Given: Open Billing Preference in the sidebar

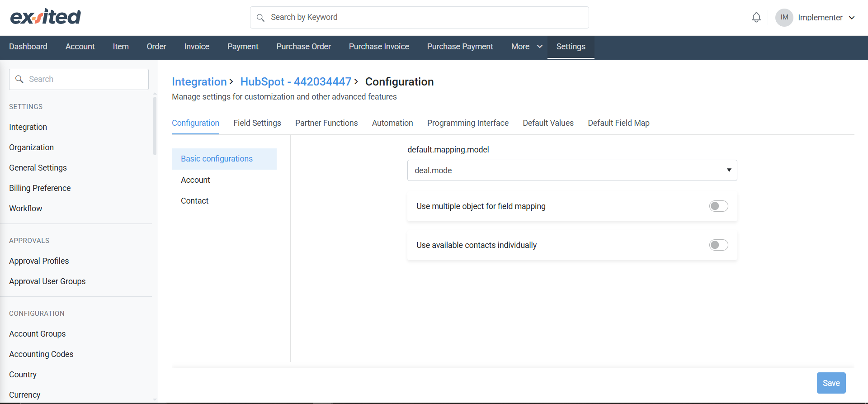Looking at the screenshot, I should [40, 188].
